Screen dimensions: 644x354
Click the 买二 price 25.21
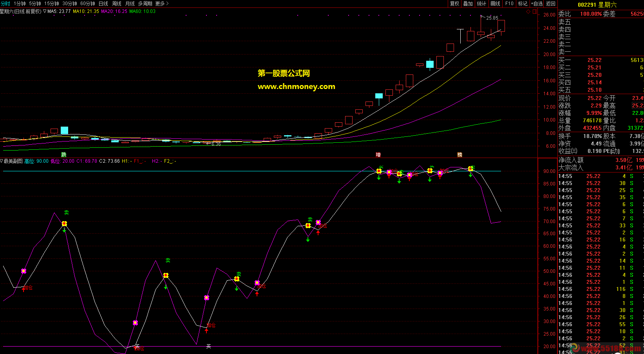594,67
